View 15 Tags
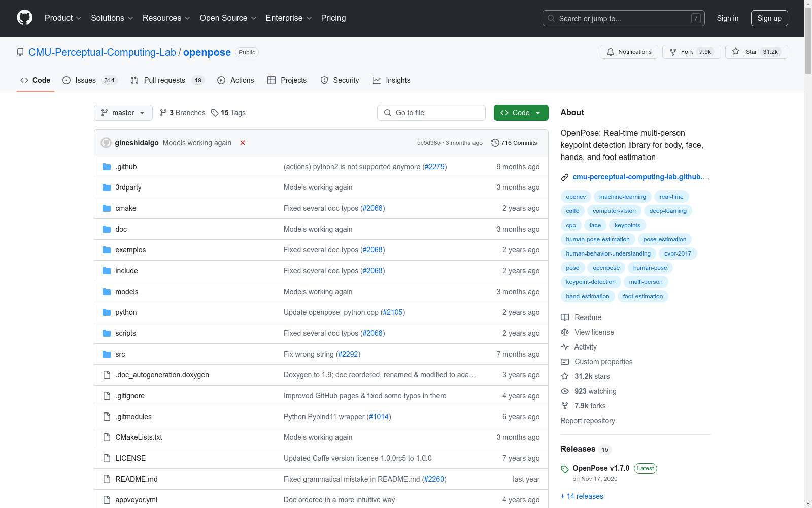This screenshot has height=508, width=812. tap(228, 113)
